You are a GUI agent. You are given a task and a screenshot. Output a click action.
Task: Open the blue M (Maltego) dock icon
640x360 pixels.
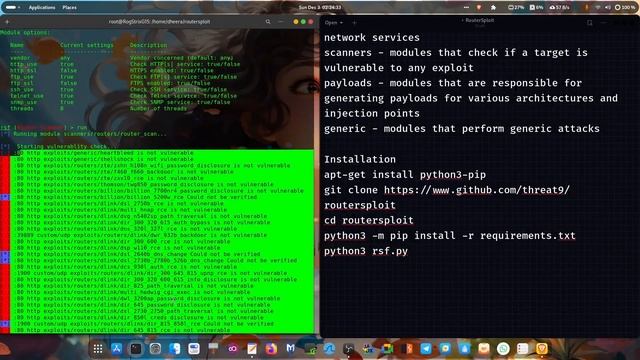(x=291, y=349)
